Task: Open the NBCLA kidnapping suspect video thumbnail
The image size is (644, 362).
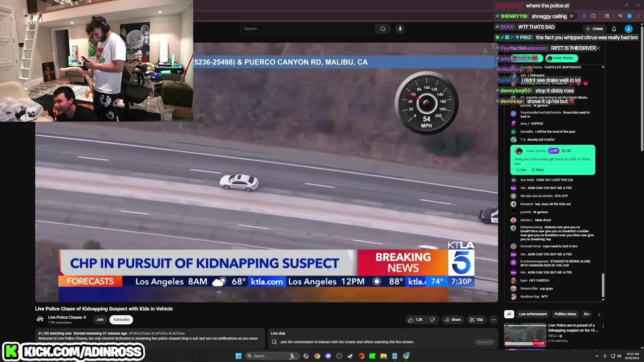Action: (525, 335)
